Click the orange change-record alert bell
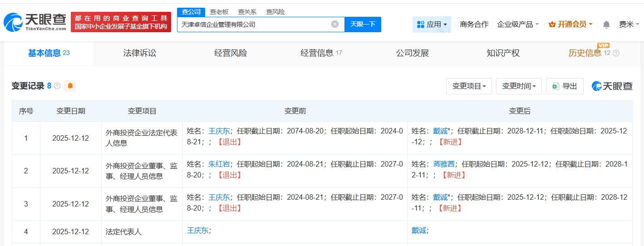The height and width of the screenshot is (246, 644). pos(70,86)
